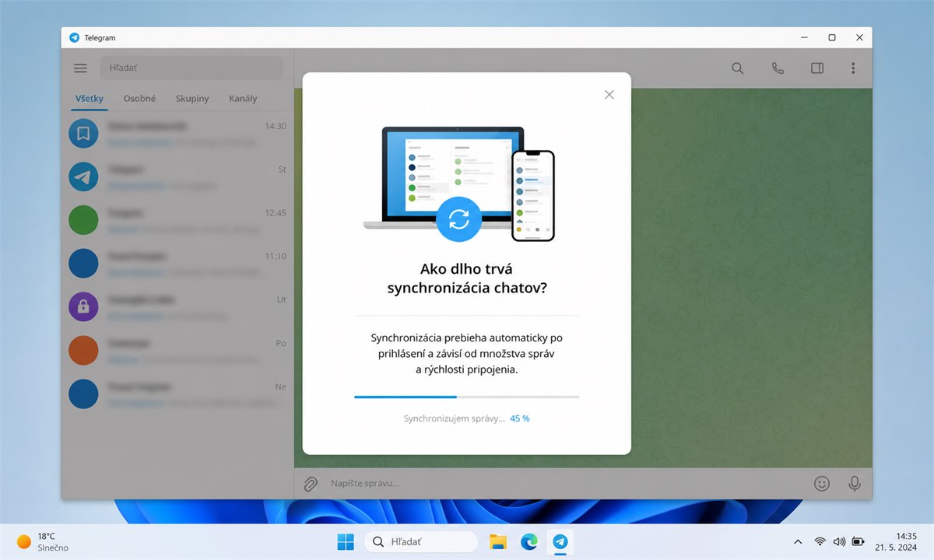Attach a file with the paperclip icon
The height and width of the screenshot is (560, 934).
[x=310, y=483]
